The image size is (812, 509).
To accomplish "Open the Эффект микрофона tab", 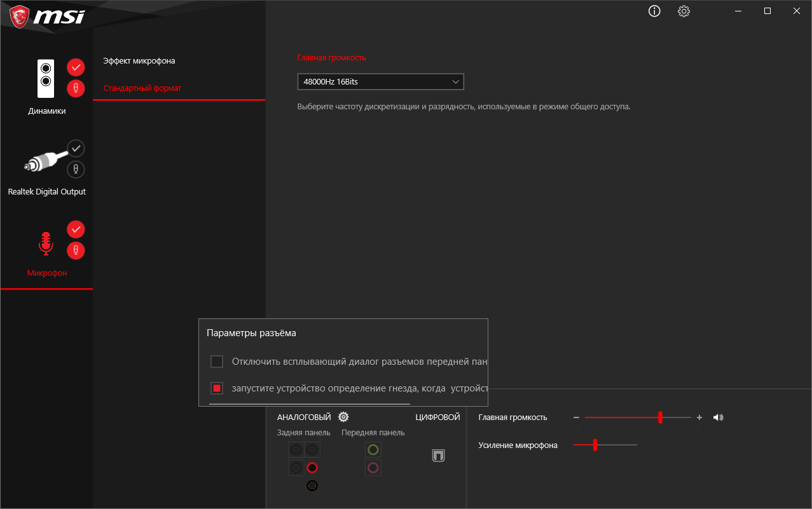I will point(139,61).
